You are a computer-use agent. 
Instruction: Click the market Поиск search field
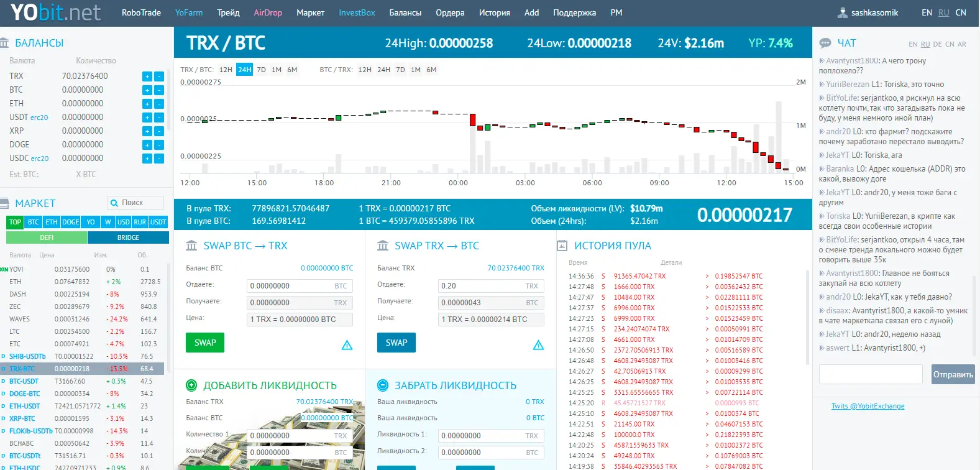click(x=135, y=203)
